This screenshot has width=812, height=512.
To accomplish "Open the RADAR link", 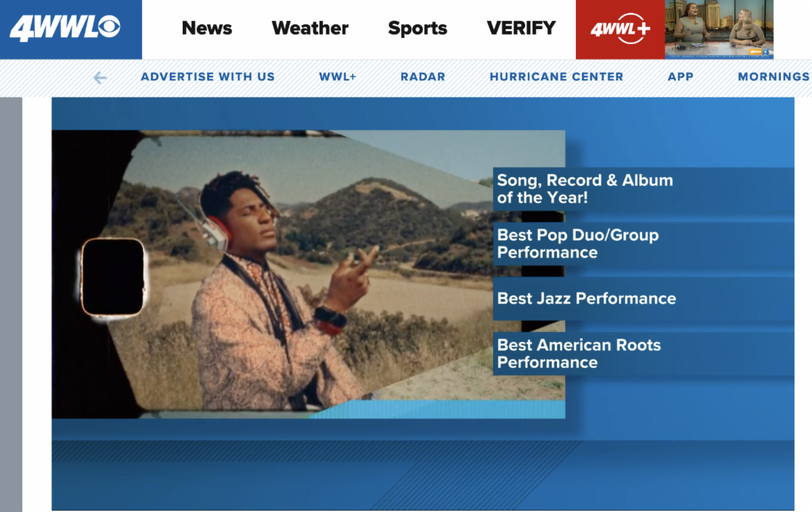I will pos(423,77).
